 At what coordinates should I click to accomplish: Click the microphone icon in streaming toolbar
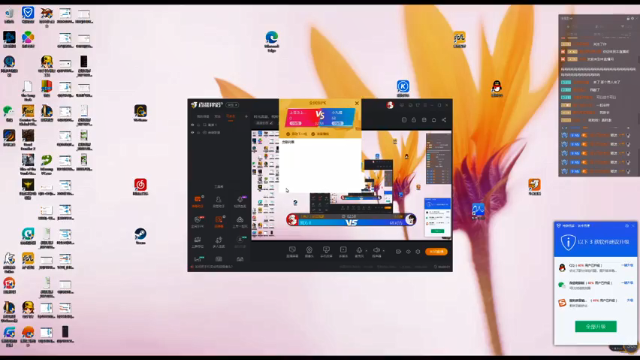(x=359, y=250)
